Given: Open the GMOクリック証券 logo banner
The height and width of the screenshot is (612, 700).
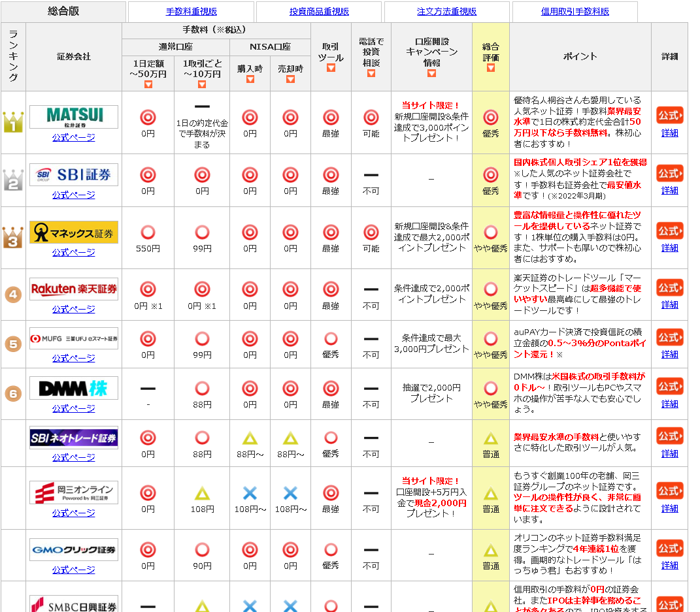Looking at the screenshot, I should [74, 549].
